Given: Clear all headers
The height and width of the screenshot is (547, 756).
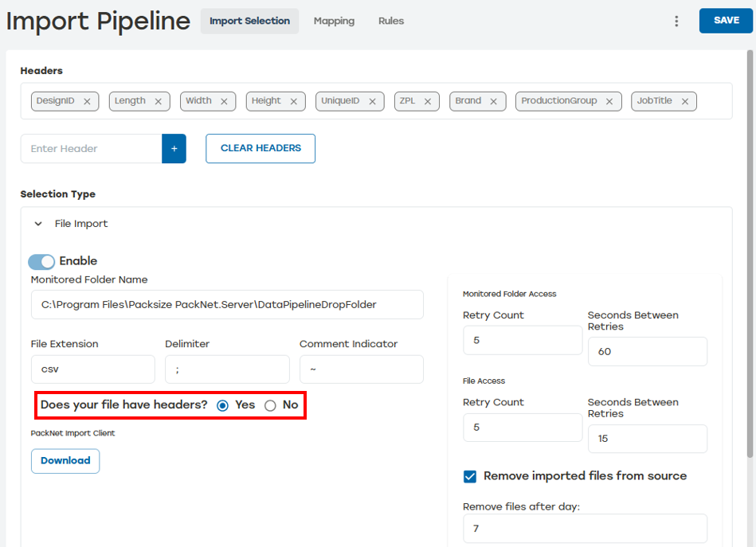Looking at the screenshot, I should 260,148.
